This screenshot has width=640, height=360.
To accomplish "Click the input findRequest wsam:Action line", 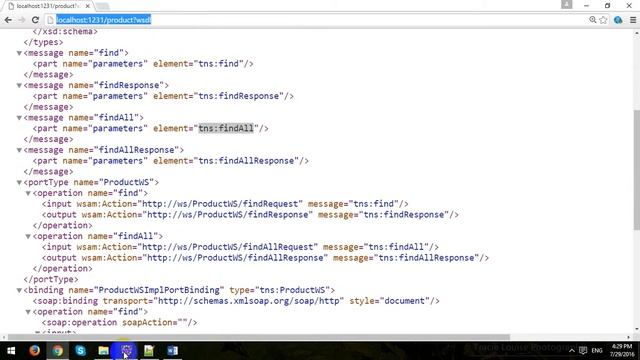I will [225, 204].
